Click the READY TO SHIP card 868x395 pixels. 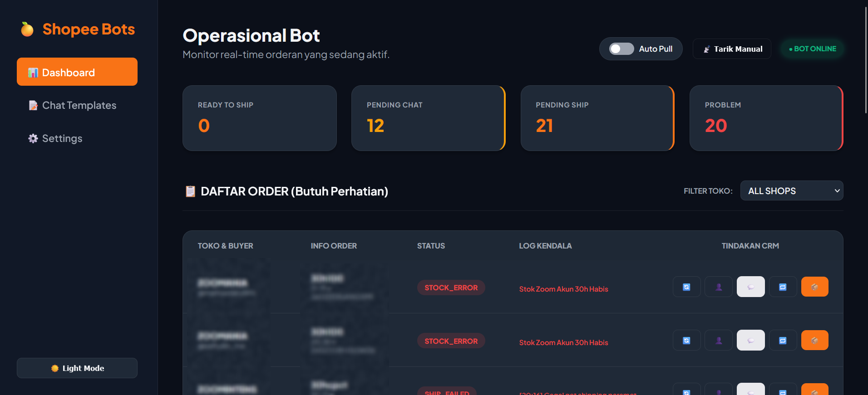(260, 118)
